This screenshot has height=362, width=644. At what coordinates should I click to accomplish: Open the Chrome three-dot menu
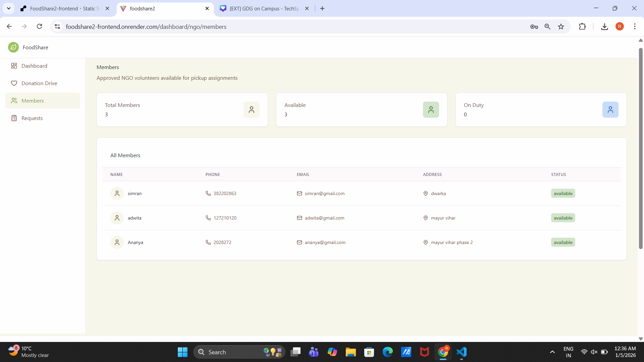[x=634, y=26]
